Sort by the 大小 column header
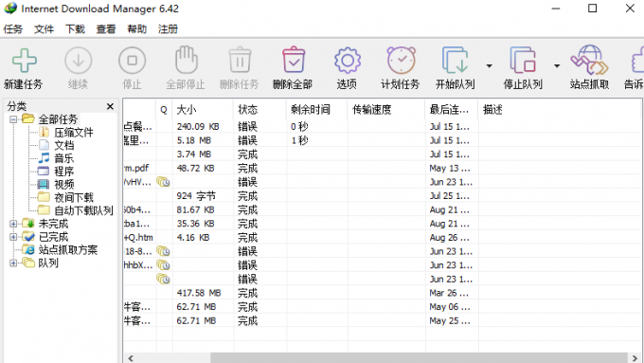 click(x=203, y=110)
